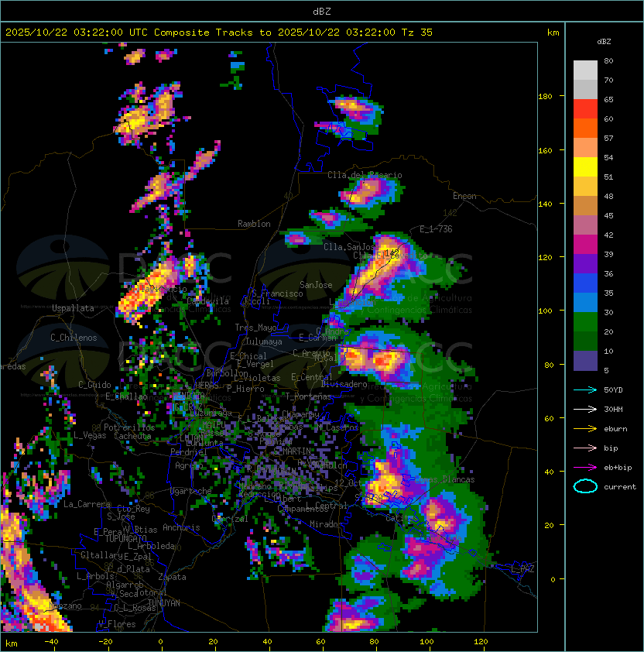Image resolution: width=644 pixels, height=652 pixels.
Task: Click the 'Ramblon' place label
Action: (x=254, y=224)
